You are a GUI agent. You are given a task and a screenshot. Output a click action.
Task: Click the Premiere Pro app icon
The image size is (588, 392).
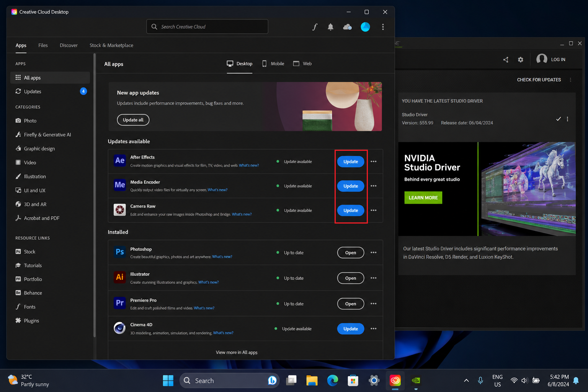pos(120,303)
